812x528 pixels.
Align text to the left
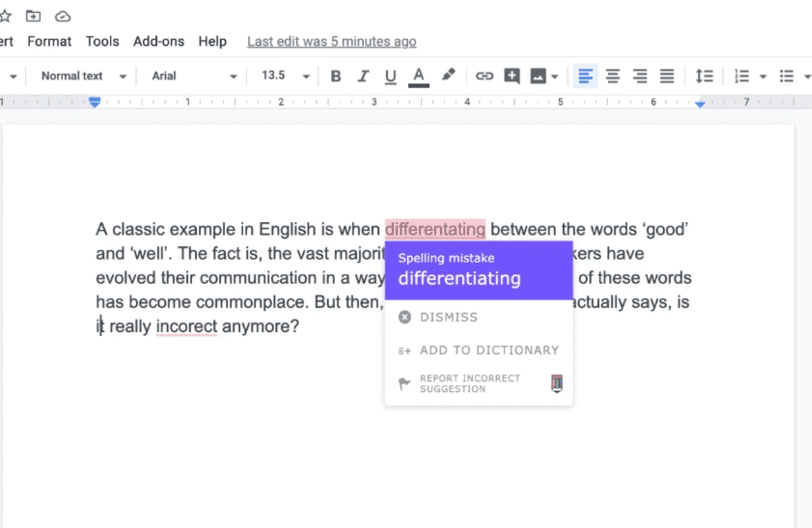586,77
